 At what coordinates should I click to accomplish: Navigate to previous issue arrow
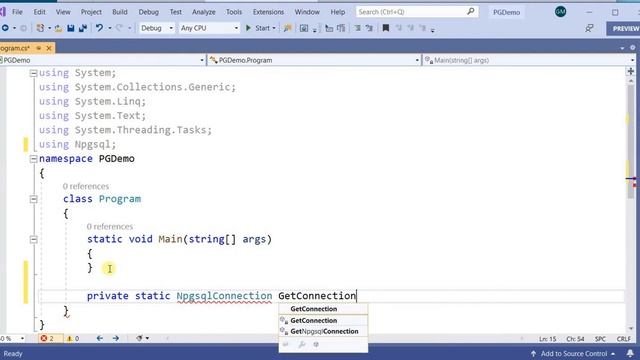coord(100,338)
